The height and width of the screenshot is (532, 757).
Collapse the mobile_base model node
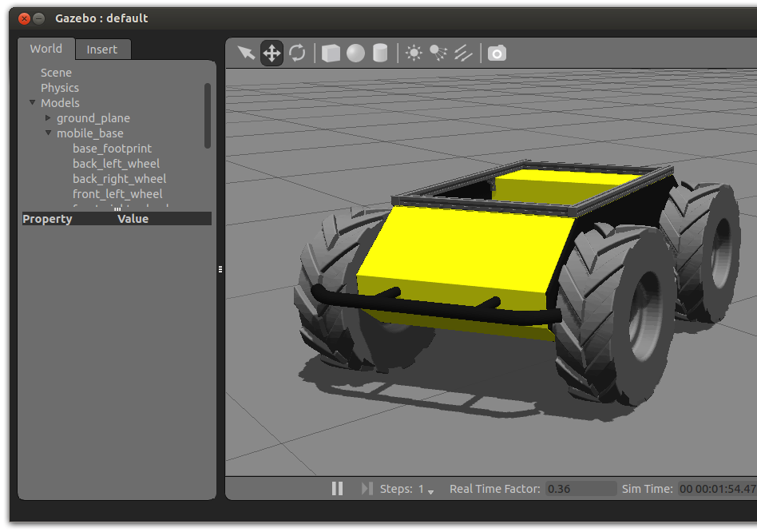pos(48,133)
